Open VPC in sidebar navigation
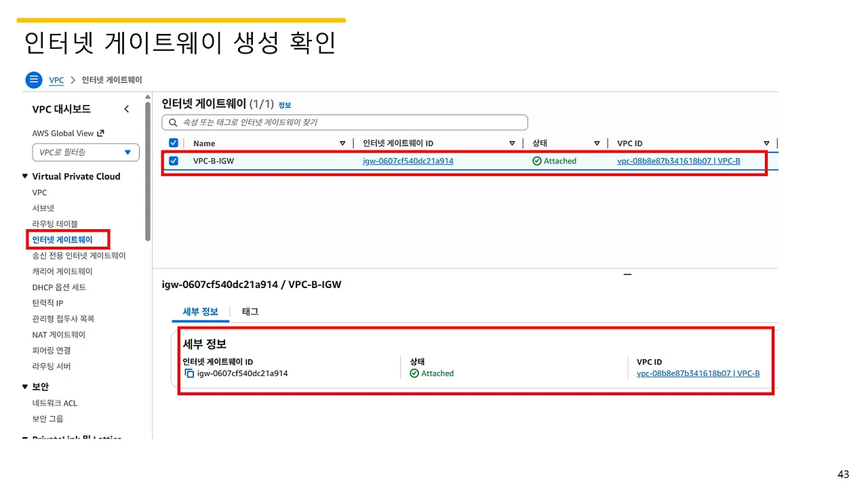 point(39,192)
